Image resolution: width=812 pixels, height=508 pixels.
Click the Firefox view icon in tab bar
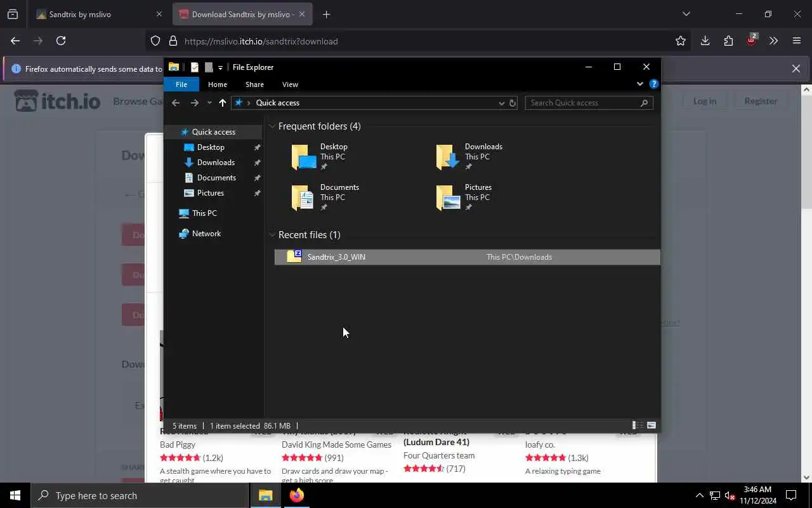pyautogui.click(x=13, y=14)
